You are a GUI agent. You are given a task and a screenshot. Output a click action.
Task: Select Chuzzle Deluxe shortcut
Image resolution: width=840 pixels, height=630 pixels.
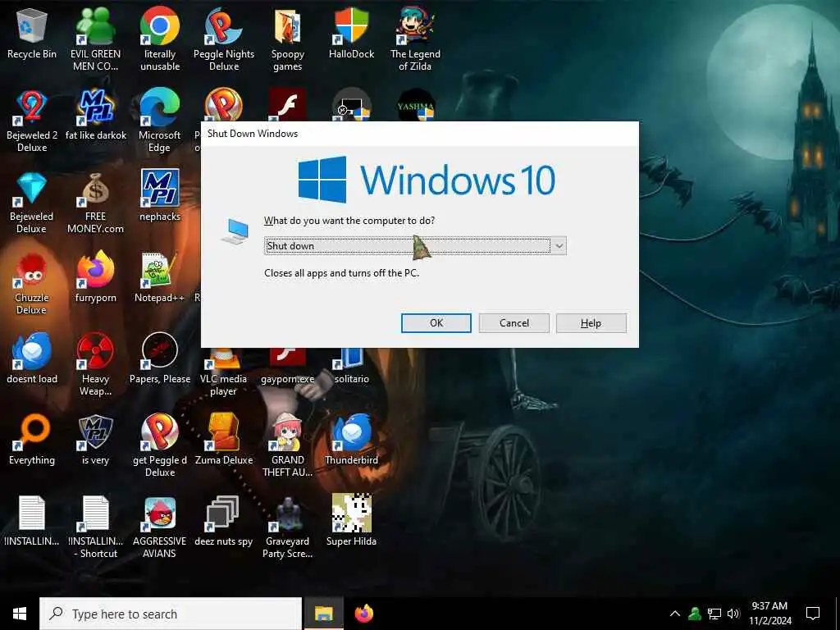pos(32,283)
